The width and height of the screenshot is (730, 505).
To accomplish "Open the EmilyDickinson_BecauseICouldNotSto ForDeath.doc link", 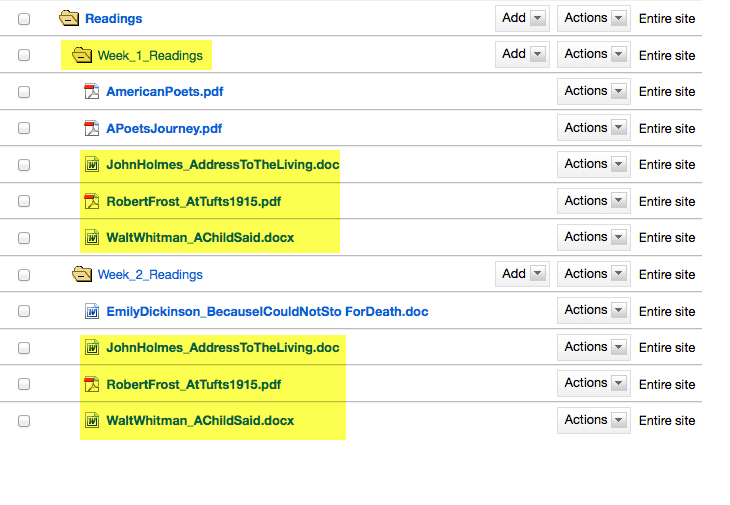I will pos(267,311).
